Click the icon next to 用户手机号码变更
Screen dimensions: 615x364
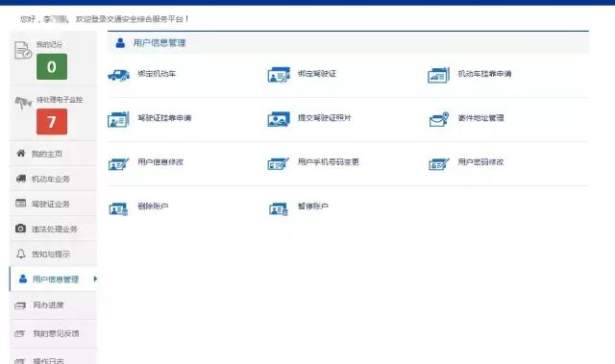pyautogui.click(x=279, y=164)
